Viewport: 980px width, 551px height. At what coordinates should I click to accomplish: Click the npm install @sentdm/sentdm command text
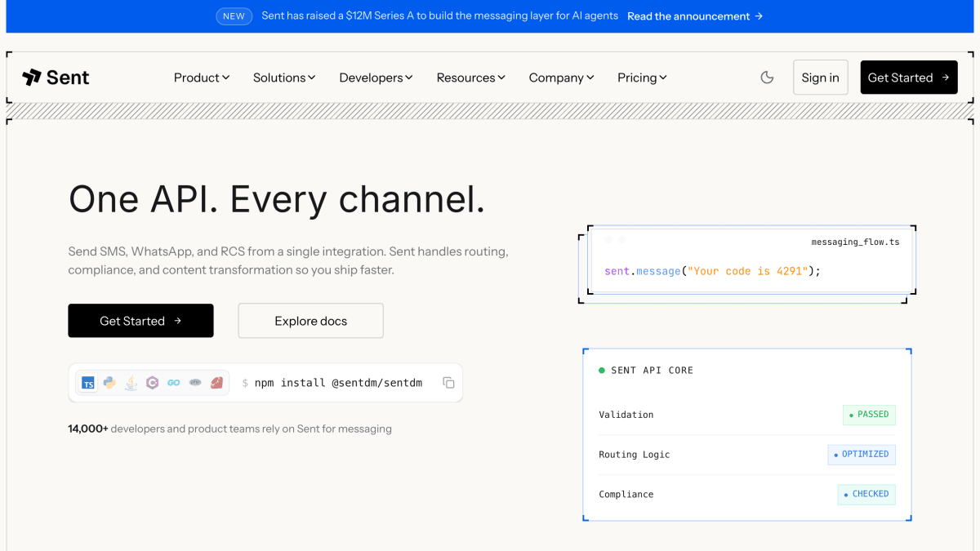click(x=338, y=382)
